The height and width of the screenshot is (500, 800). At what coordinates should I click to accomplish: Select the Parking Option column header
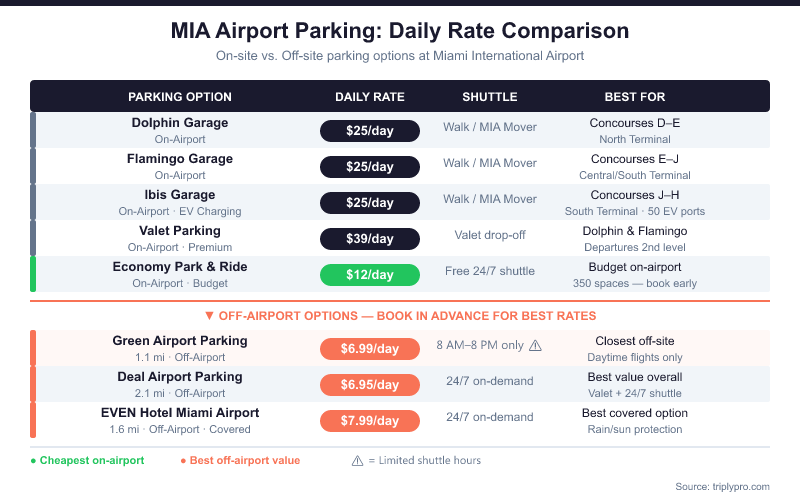180,97
